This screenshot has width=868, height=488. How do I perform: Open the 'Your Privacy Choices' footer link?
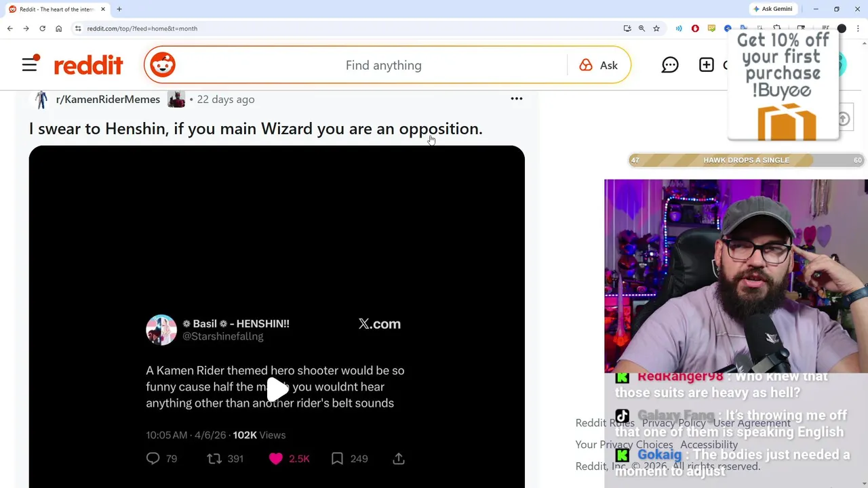click(x=624, y=445)
